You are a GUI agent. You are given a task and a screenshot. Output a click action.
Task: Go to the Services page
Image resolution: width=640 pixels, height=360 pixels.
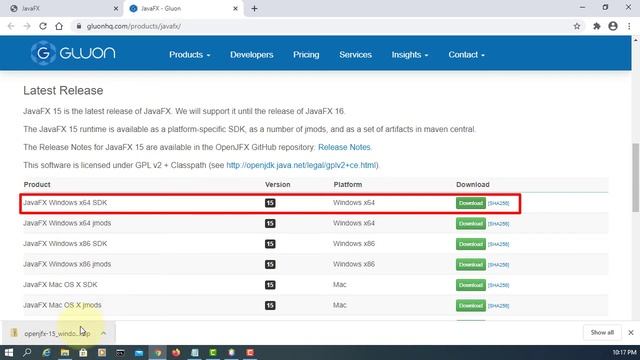point(355,55)
